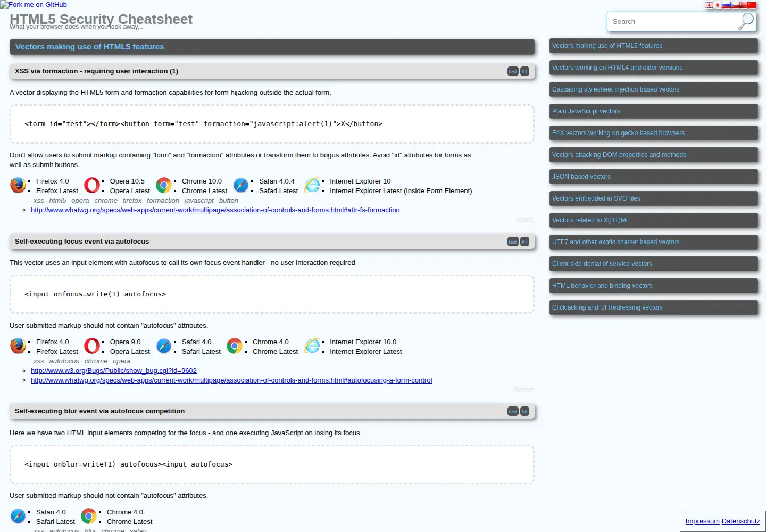Click the test button for vector #7
766x532 pixels.
click(513, 242)
